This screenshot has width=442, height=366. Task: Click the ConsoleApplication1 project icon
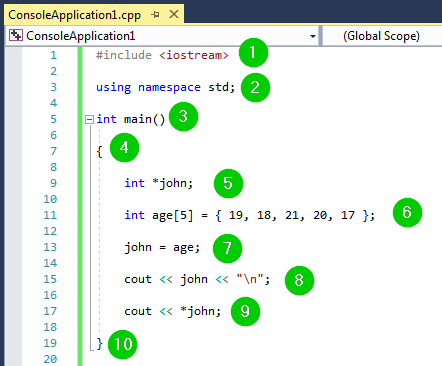(16, 35)
